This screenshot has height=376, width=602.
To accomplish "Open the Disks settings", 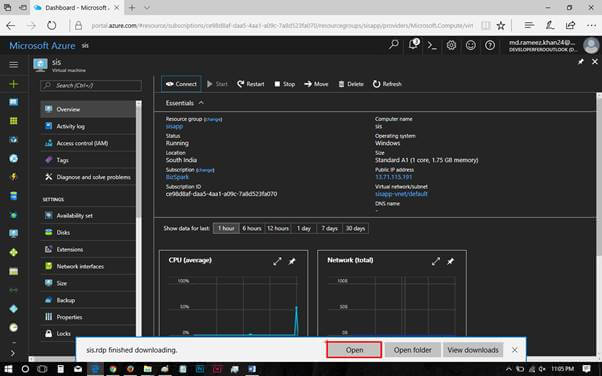I will 88,232.
